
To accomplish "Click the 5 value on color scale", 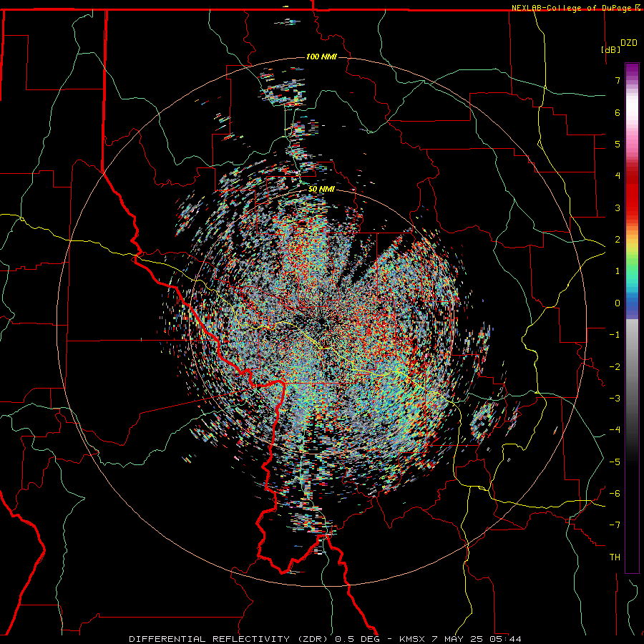I will click(x=618, y=144).
